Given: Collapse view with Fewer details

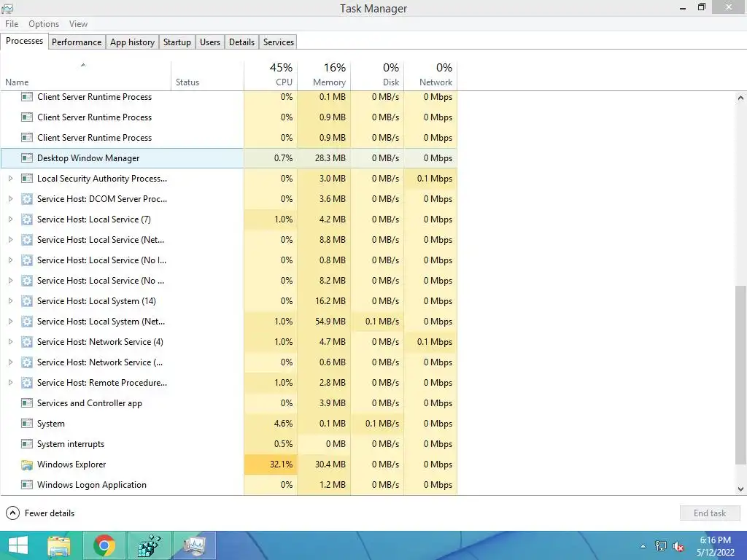Looking at the screenshot, I should [40, 513].
